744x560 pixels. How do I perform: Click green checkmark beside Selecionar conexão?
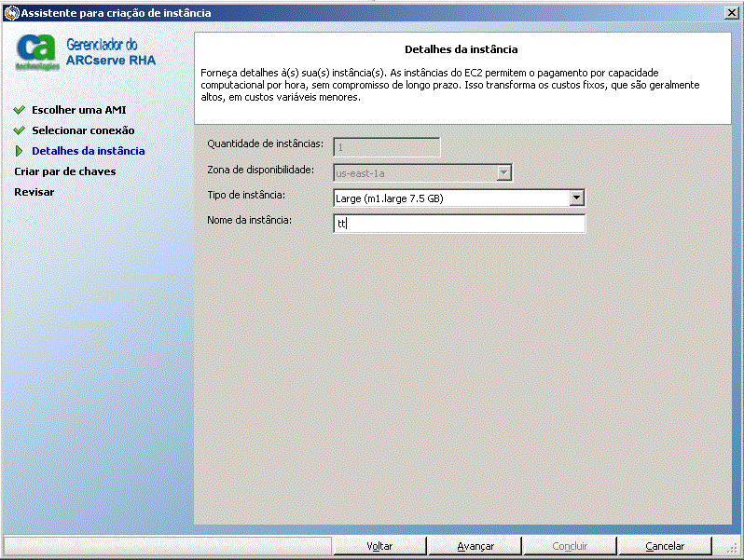click(20, 130)
